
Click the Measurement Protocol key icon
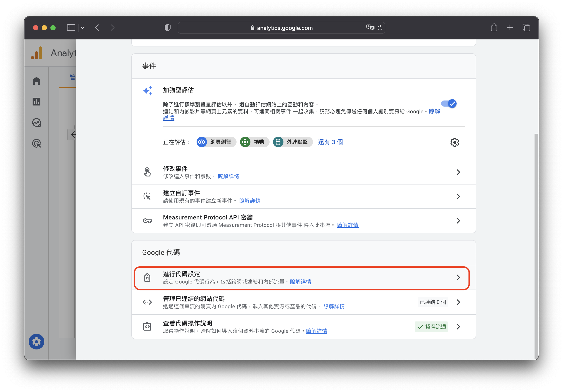click(147, 221)
